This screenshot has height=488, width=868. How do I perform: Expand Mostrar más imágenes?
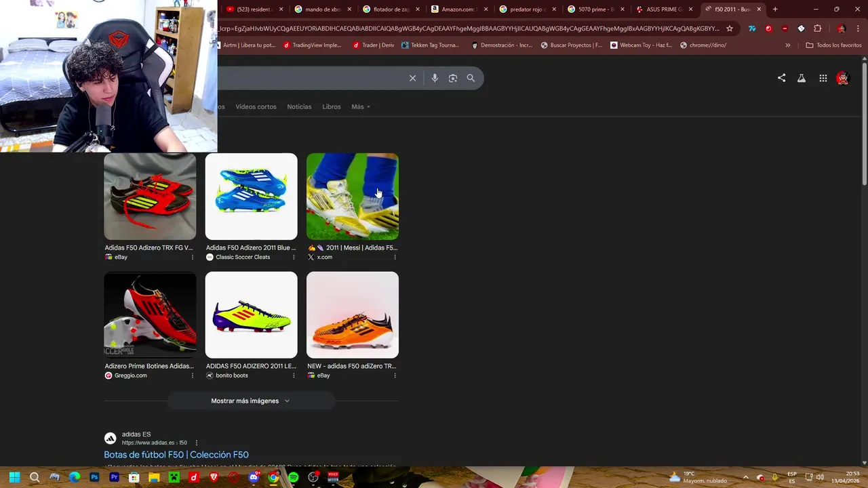pos(251,401)
